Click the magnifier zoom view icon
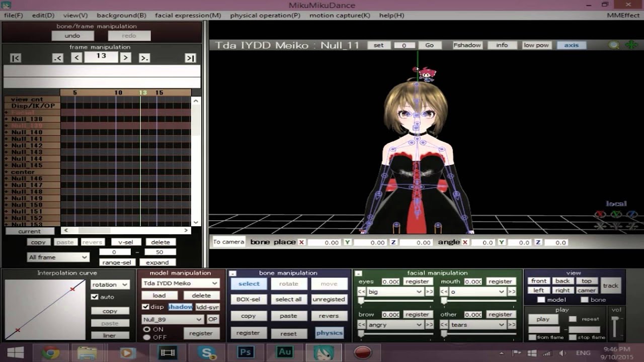The image size is (644, 362). click(614, 45)
